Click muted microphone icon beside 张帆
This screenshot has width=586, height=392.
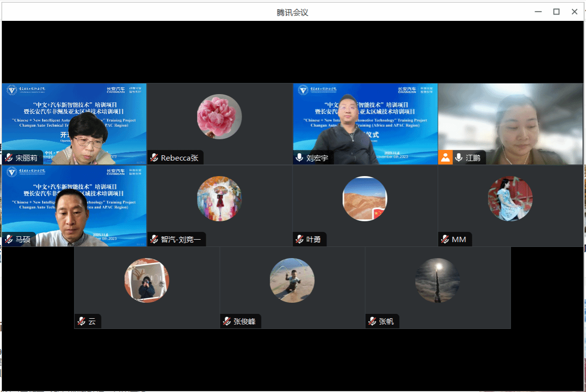coord(373,321)
